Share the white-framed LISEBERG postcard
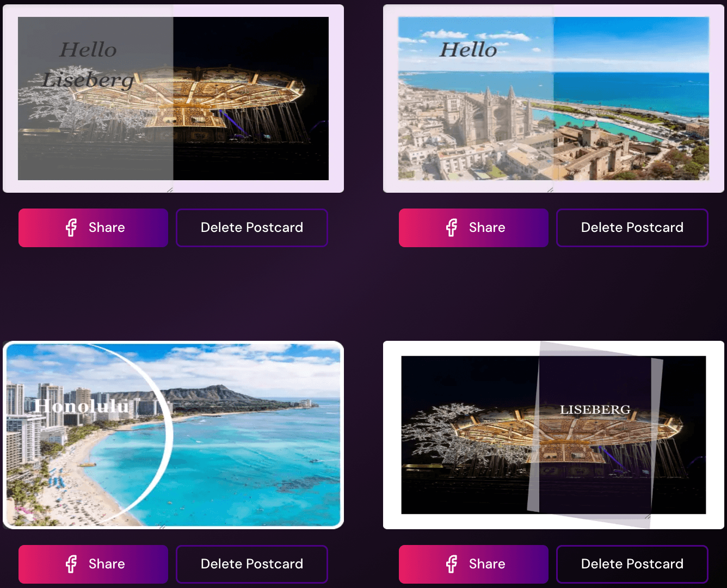This screenshot has width=727, height=588. 473,564
